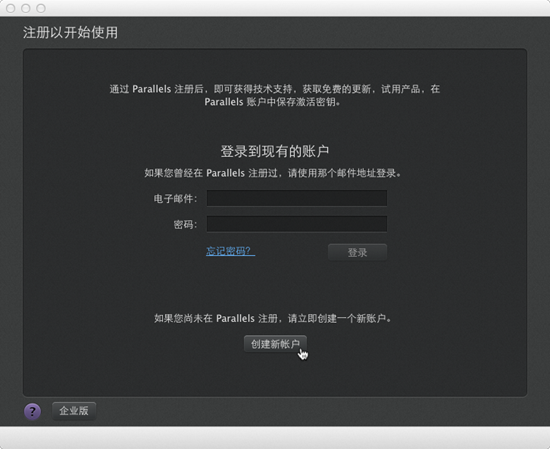Click the label 密码:
The width and height of the screenshot is (550, 449).
point(185,224)
